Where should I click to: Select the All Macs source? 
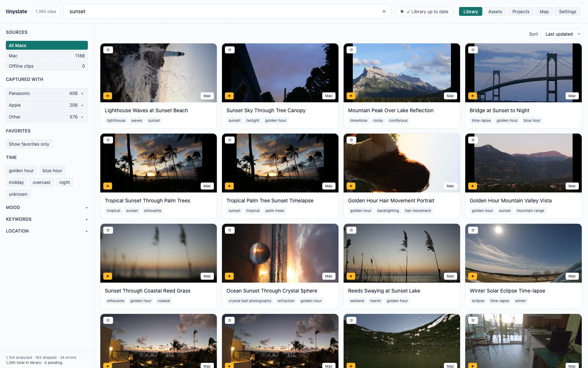pyautogui.click(x=47, y=45)
